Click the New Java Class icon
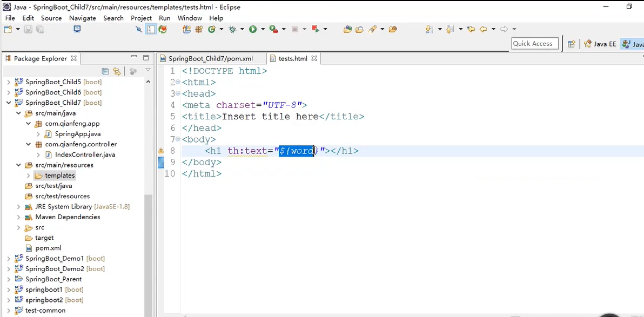The image size is (644, 317). point(212,29)
